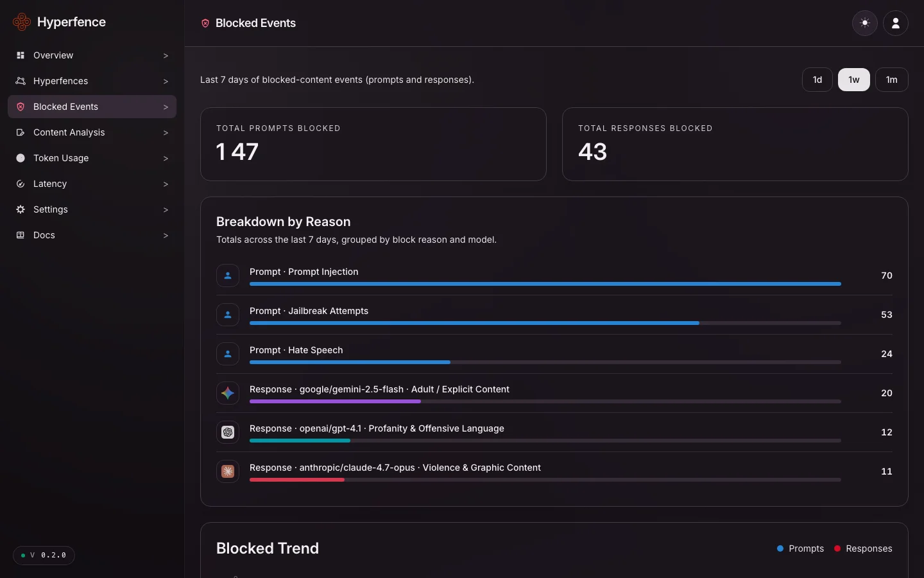Click the Token Usage circle icon
The image size is (924, 578).
[21, 158]
